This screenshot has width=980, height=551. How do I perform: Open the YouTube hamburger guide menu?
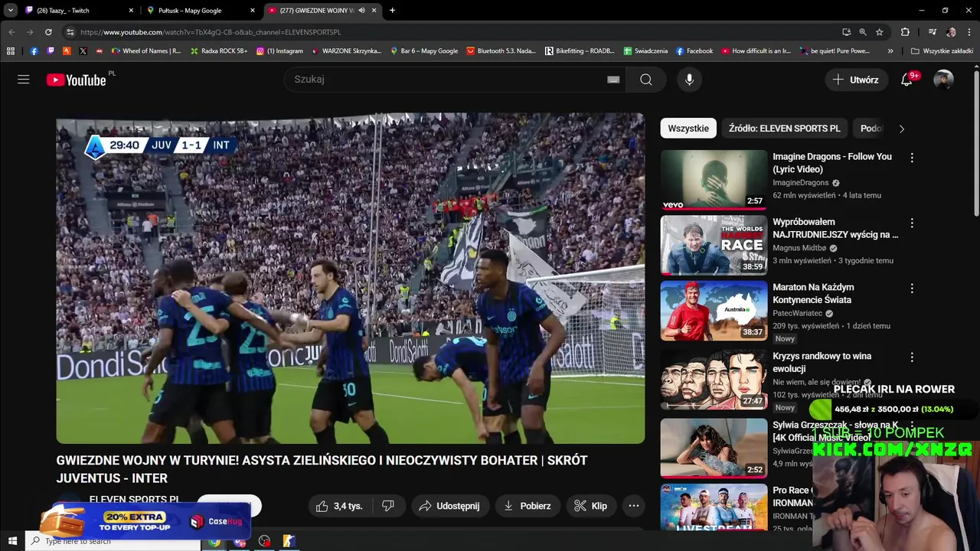click(x=24, y=80)
